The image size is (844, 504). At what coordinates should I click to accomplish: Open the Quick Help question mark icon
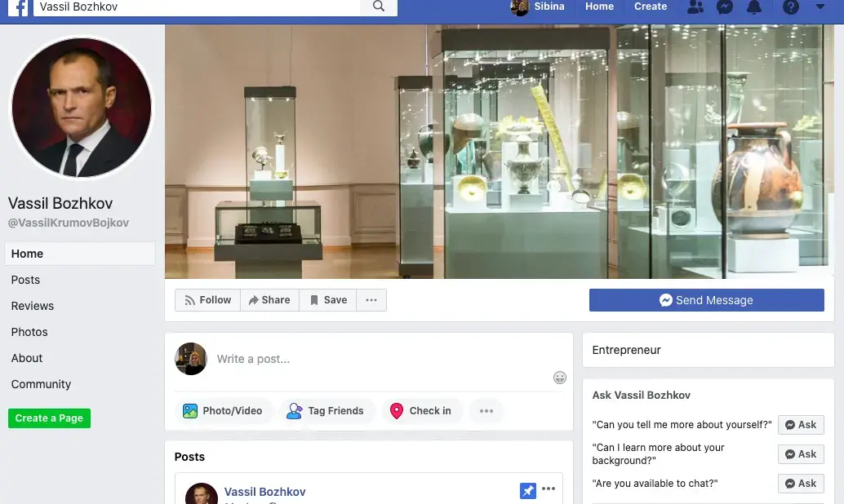coord(790,7)
